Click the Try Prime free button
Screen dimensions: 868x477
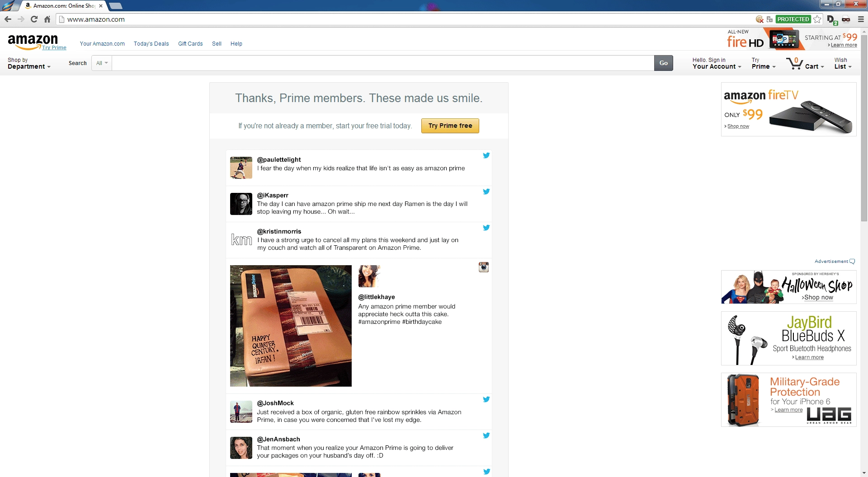click(450, 126)
